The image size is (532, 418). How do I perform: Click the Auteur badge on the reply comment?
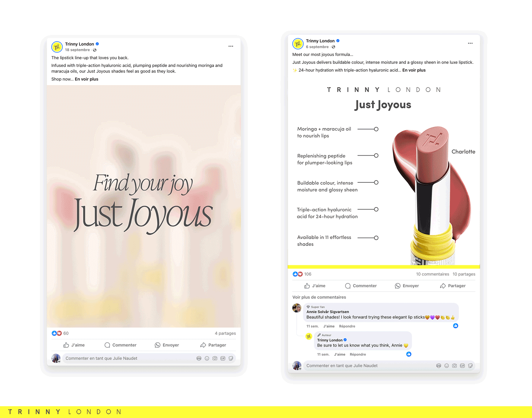point(325,335)
